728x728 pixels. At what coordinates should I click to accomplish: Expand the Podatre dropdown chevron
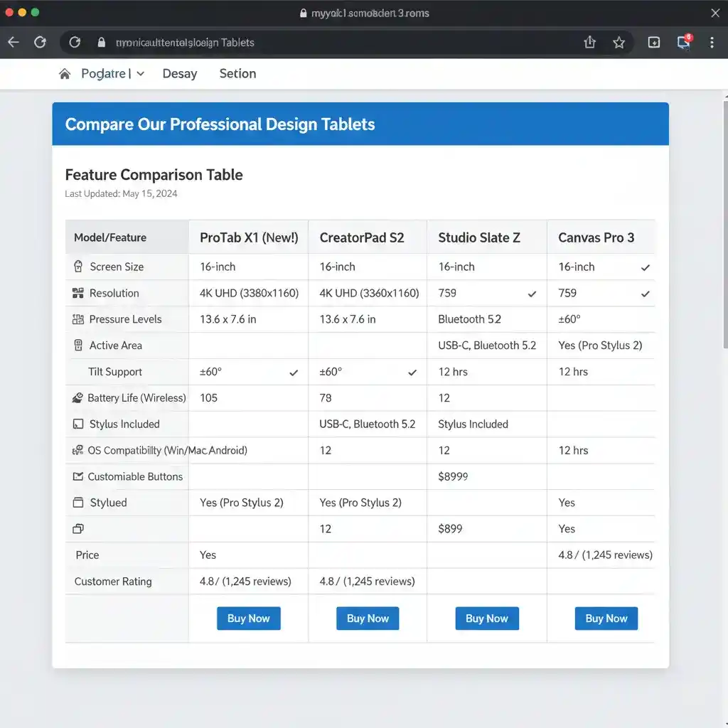pos(141,74)
